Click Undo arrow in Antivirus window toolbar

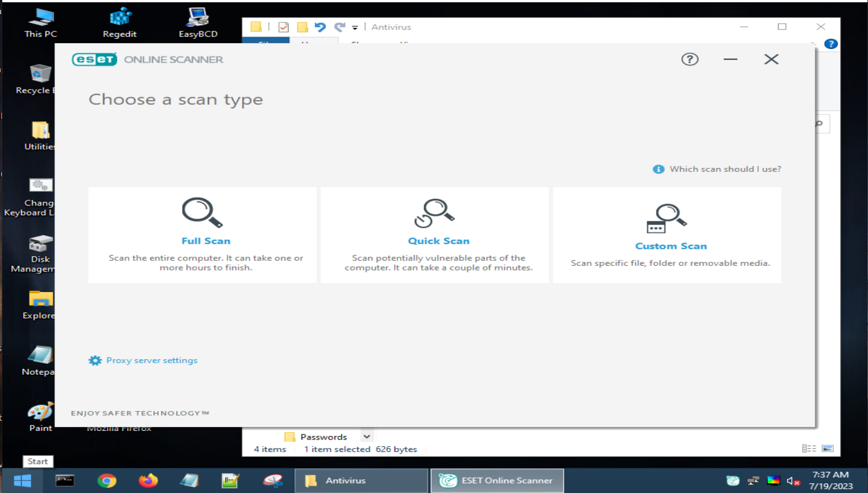click(x=320, y=27)
